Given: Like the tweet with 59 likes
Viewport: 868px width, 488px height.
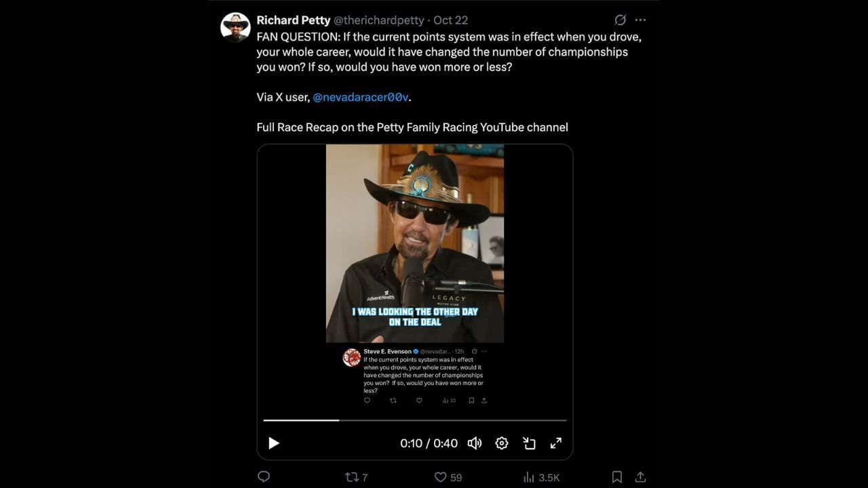Looking at the screenshot, I should (441, 477).
